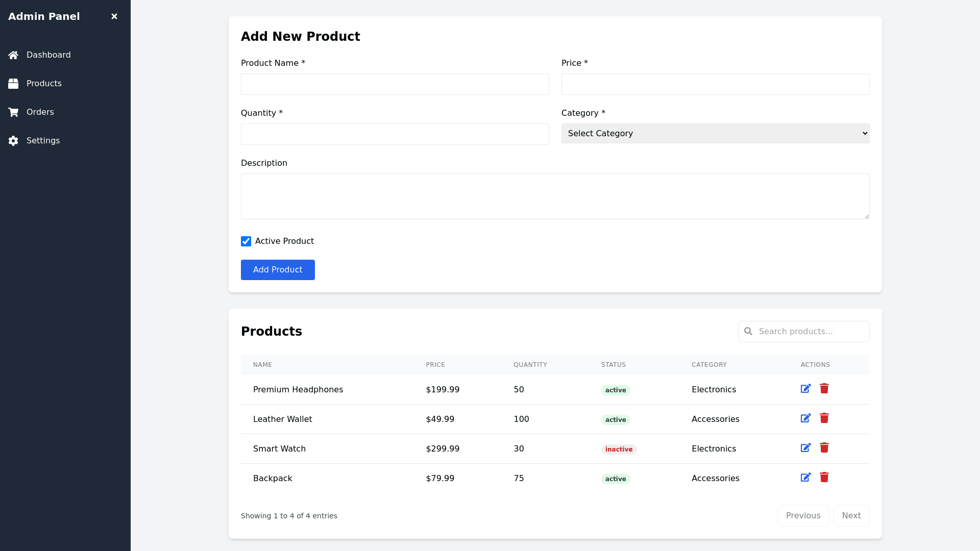Delete the Leather Wallet product
Screen dimensions: 980x551
824,418
